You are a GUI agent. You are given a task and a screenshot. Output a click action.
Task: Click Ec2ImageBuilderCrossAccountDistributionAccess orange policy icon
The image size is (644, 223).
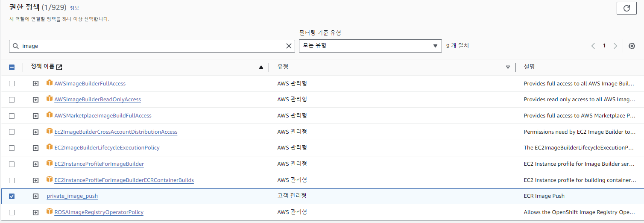coord(50,132)
